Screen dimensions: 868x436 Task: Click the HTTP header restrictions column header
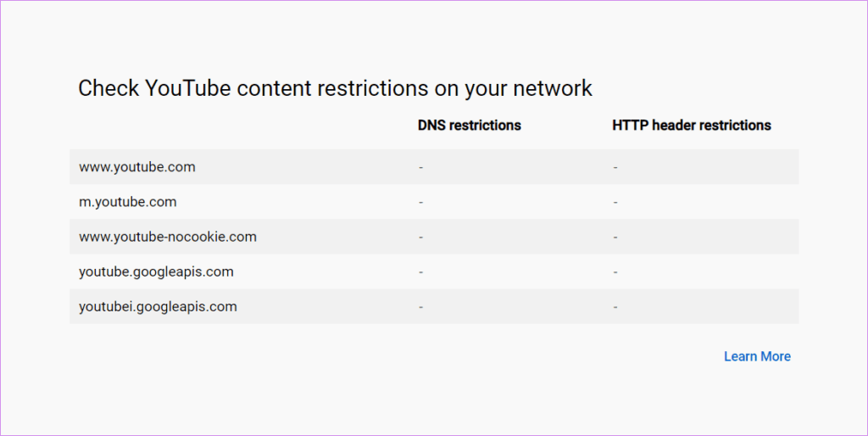(692, 126)
